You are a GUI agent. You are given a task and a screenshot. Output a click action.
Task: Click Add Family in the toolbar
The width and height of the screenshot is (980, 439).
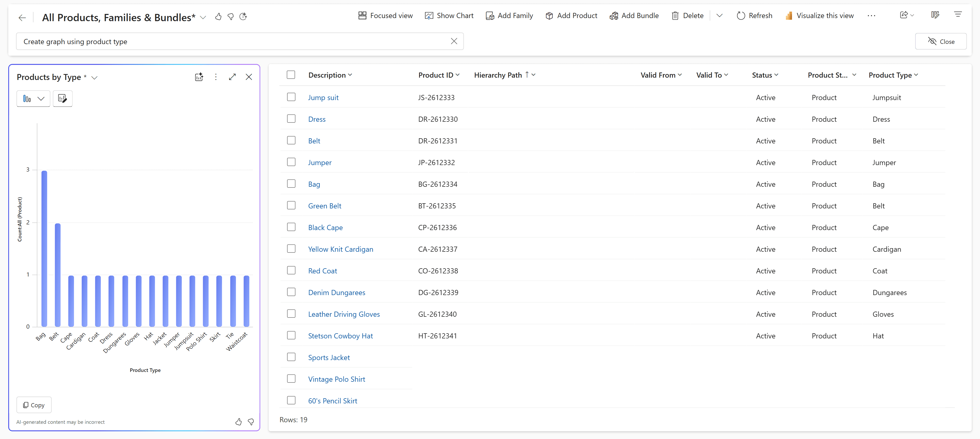pyautogui.click(x=509, y=15)
